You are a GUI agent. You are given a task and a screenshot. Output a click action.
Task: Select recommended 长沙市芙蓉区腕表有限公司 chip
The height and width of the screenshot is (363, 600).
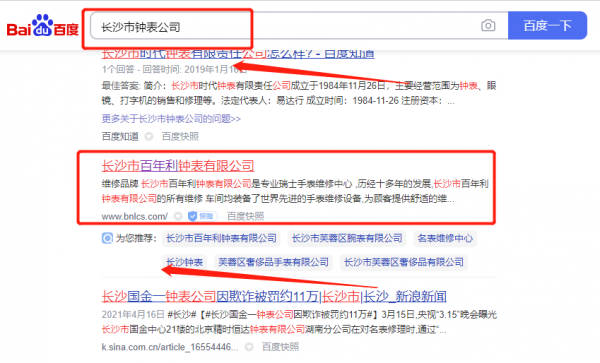[347, 238]
